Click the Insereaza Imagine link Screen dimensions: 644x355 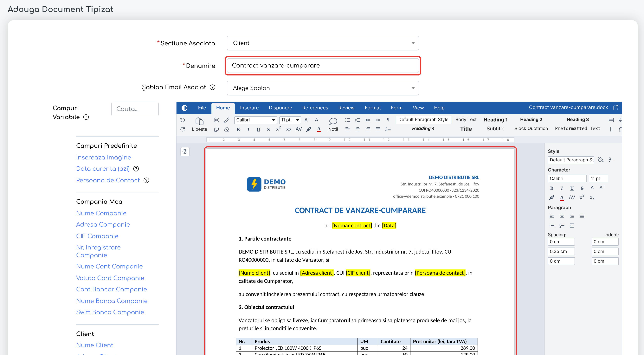pyautogui.click(x=104, y=157)
